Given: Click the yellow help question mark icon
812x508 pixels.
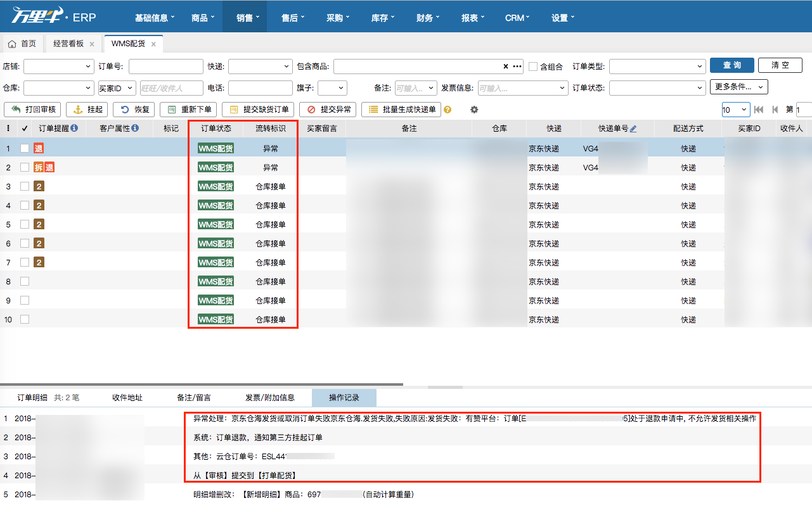Looking at the screenshot, I should pos(448,110).
